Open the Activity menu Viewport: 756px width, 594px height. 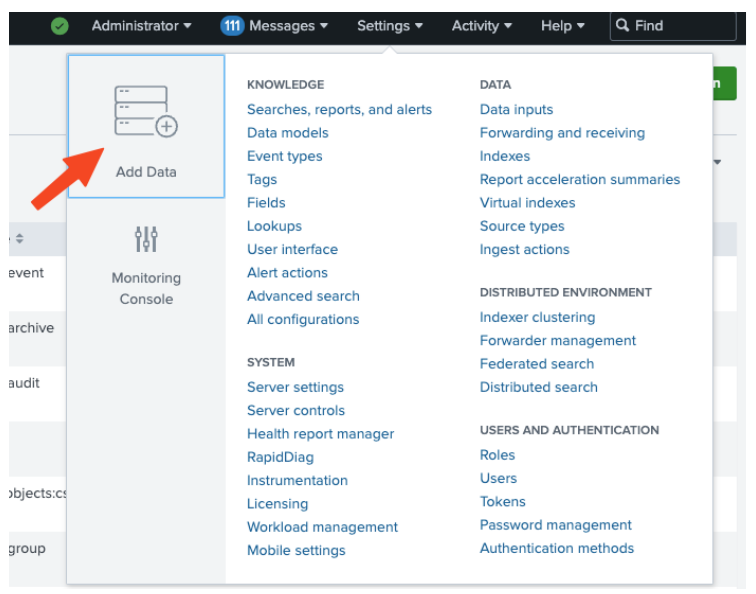point(481,26)
